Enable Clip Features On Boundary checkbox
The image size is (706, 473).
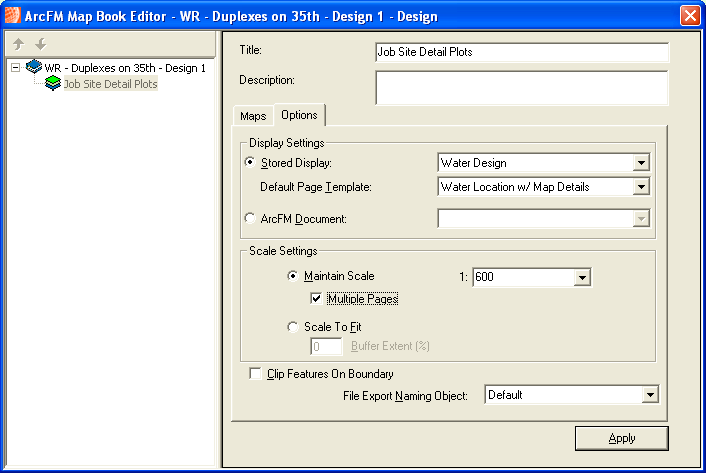[255, 374]
